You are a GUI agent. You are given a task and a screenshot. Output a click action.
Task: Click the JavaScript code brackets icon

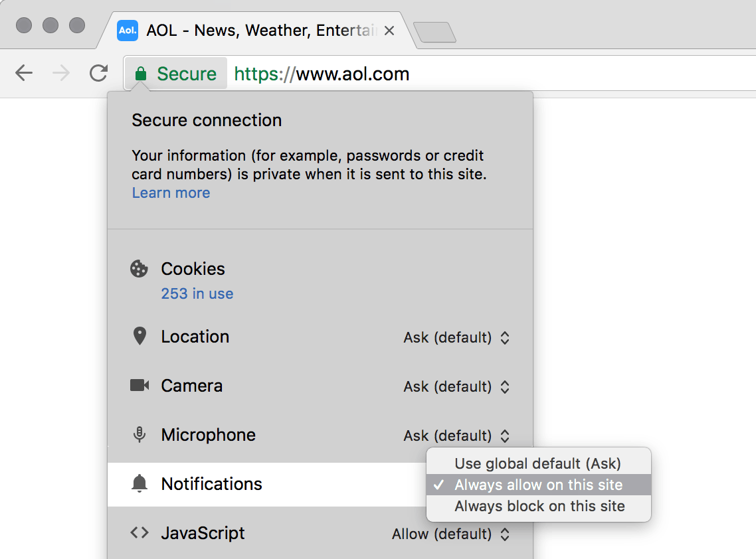(x=139, y=533)
